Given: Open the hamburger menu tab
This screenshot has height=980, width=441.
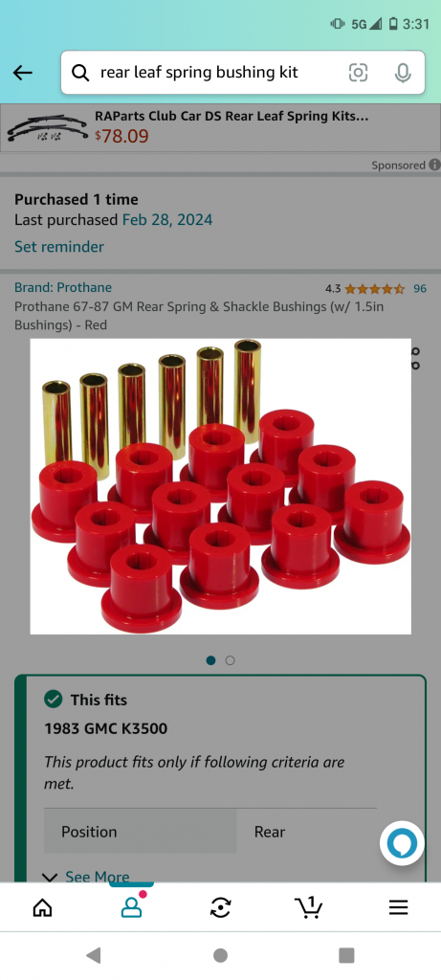Looking at the screenshot, I should 399,907.
